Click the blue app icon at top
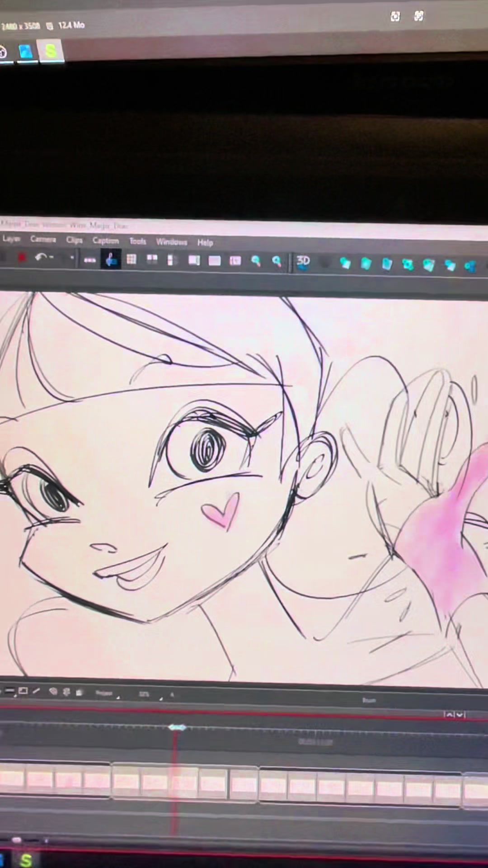Image resolution: width=488 pixels, height=868 pixels. (x=27, y=52)
